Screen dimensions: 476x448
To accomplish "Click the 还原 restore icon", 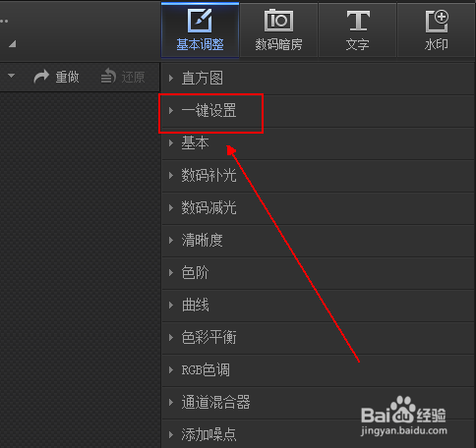I will [108, 76].
